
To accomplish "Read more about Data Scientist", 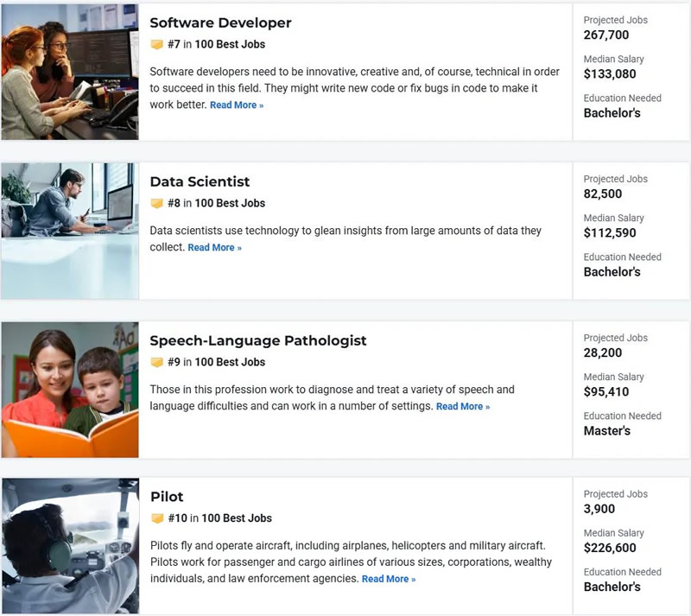I will pos(214,248).
